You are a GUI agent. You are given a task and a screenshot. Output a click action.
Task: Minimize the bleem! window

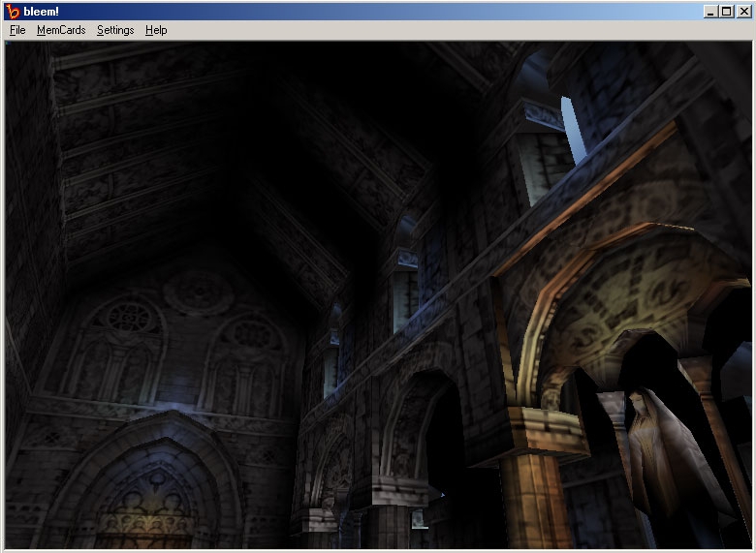709,12
